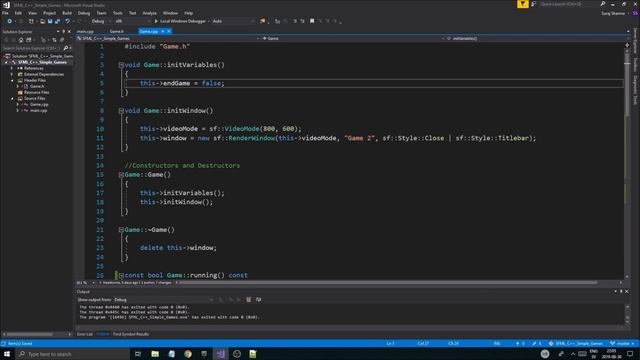Open Visual Studio from the taskbar

tap(220, 354)
